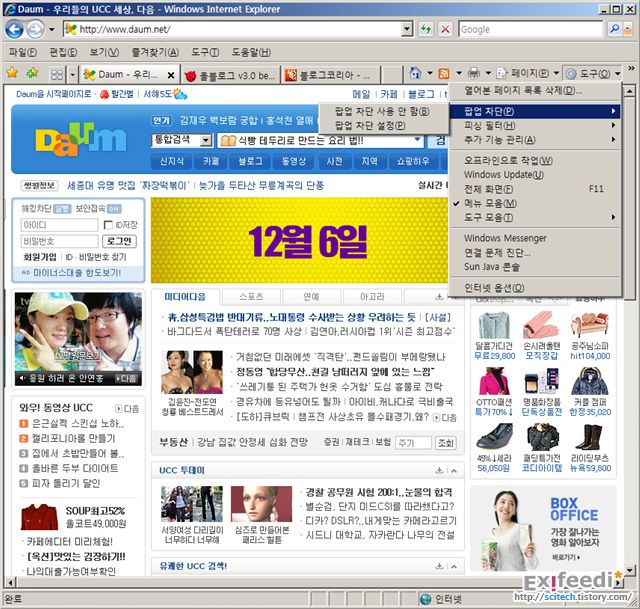This screenshot has width=640, height=609.
Task: Open the Favorites Center star icon
Action: tap(12, 73)
